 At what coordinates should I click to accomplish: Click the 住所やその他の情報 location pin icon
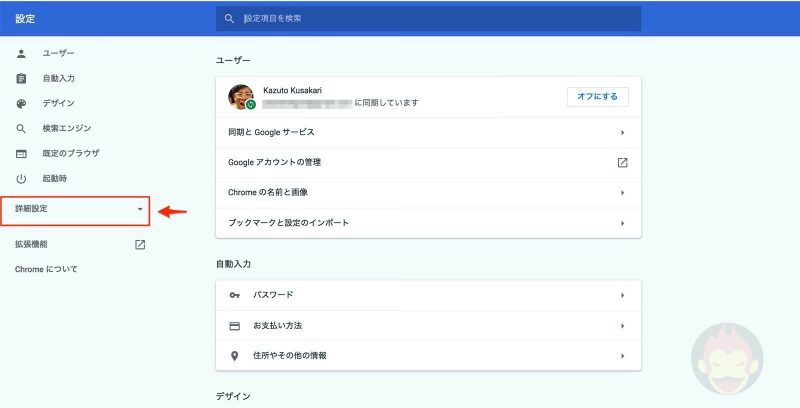point(235,355)
